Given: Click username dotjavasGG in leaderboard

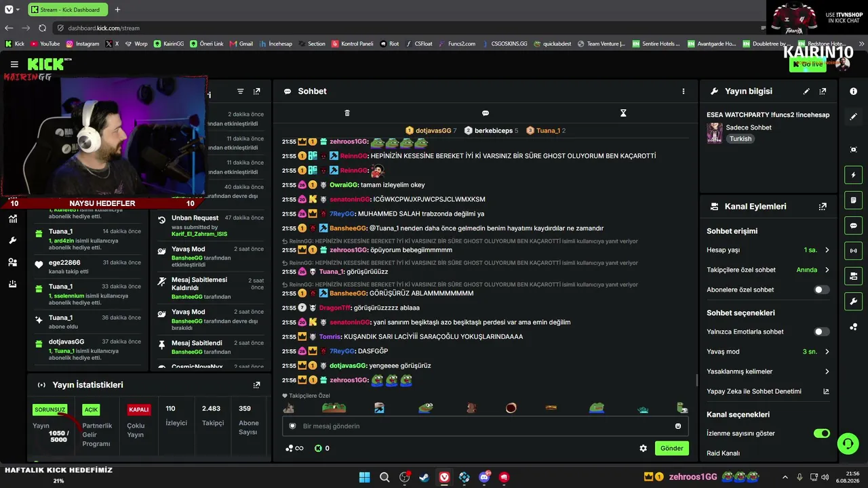Looking at the screenshot, I should point(433,131).
